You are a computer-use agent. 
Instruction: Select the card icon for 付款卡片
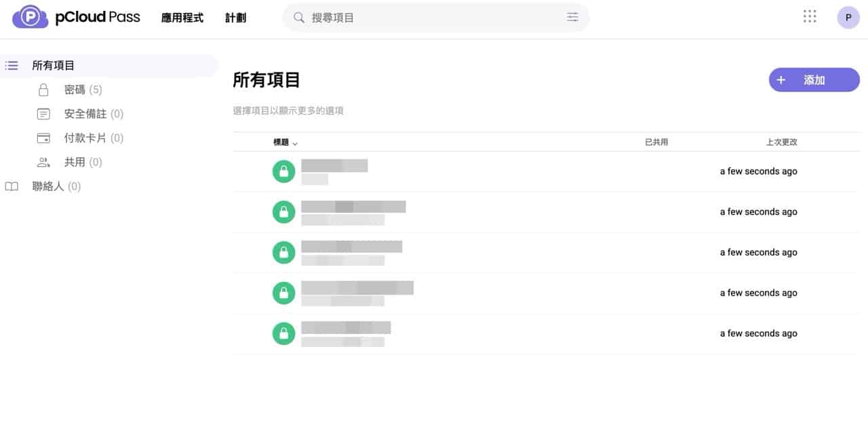43,138
